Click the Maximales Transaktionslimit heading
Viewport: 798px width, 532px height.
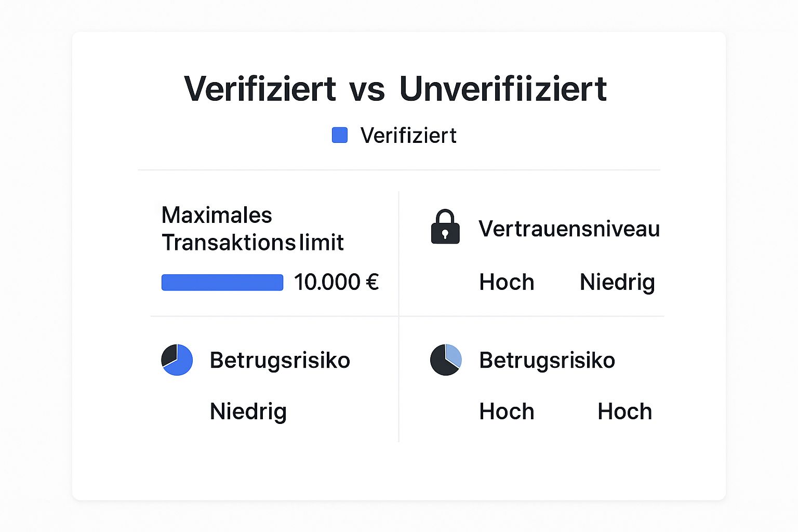(252, 229)
